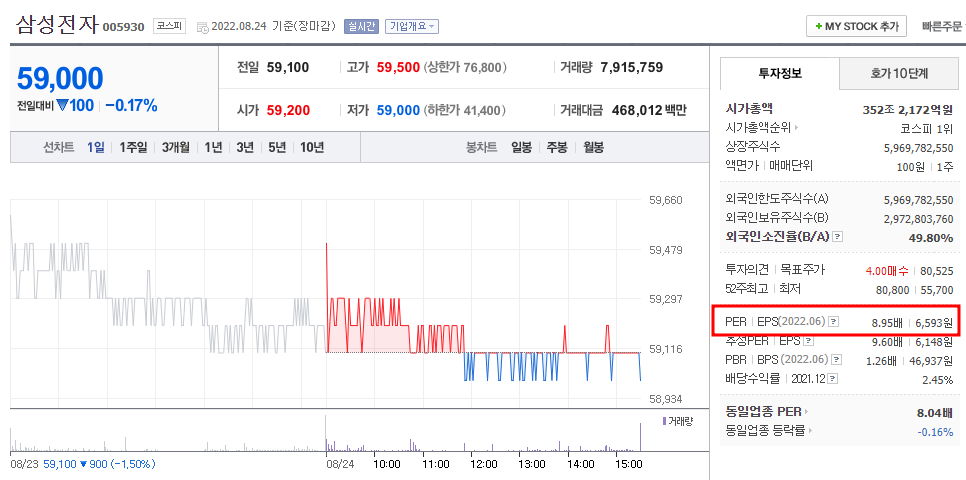Click the 시가총액 link

(749, 109)
